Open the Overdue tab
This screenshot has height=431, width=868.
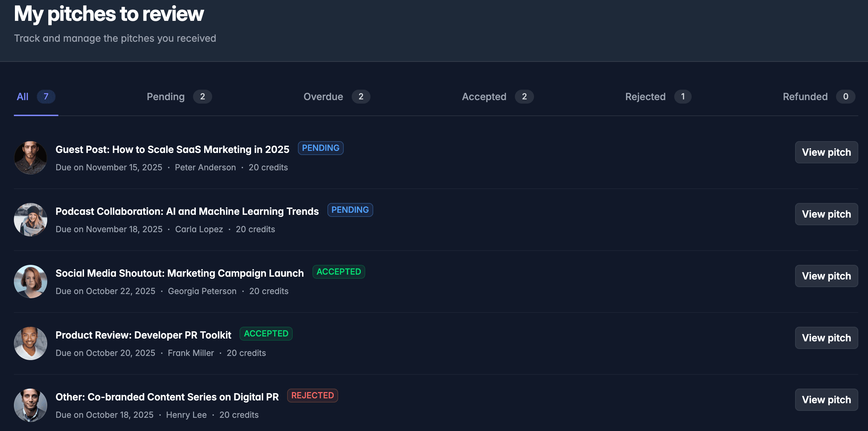tap(336, 97)
